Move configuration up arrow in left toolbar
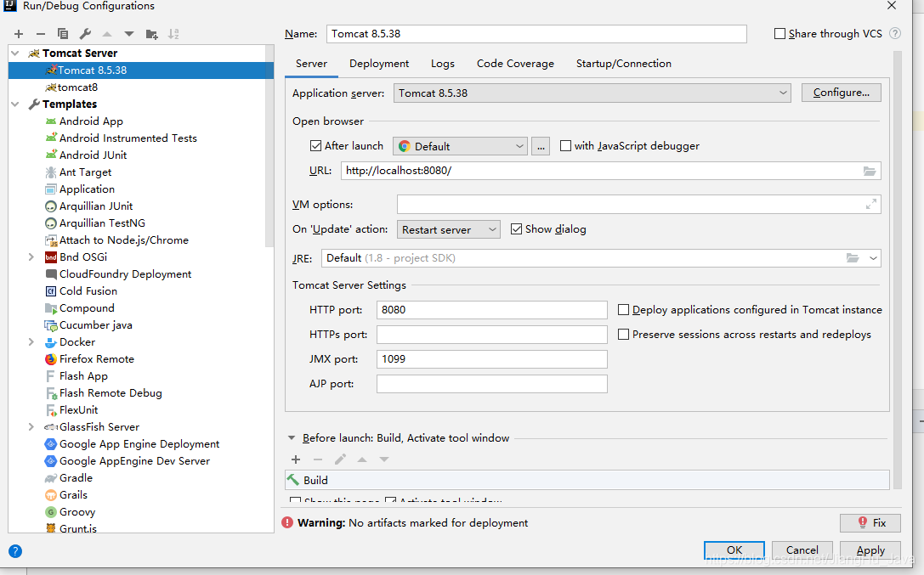Viewport: 924px width, 575px height. point(106,34)
